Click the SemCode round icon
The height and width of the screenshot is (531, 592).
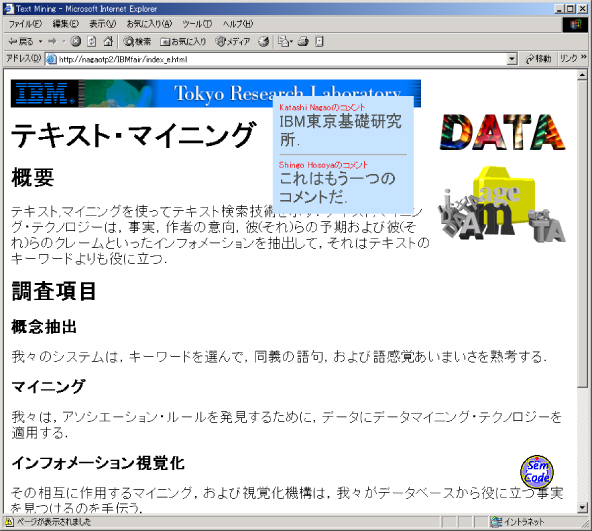(x=537, y=472)
